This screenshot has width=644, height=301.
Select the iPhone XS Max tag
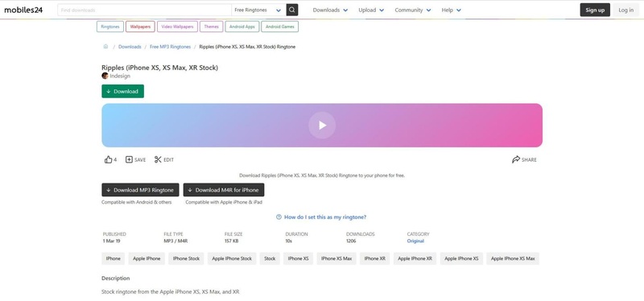click(x=336, y=258)
